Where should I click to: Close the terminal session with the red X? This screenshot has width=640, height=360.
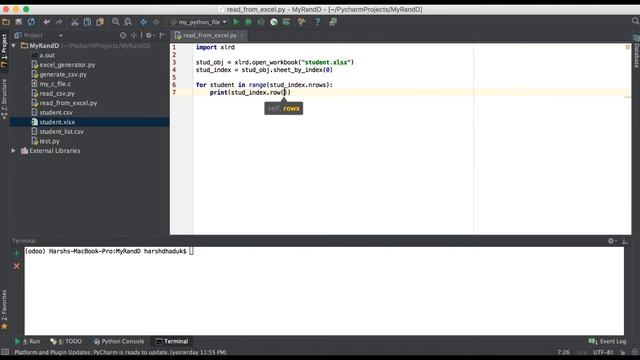[x=16, y=266]
